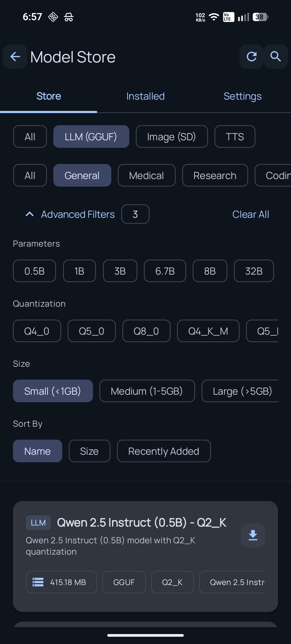Tap the Advanced Filters chevron arrow
The width and height of the screenshot is (291, 644).
[30, 214]
